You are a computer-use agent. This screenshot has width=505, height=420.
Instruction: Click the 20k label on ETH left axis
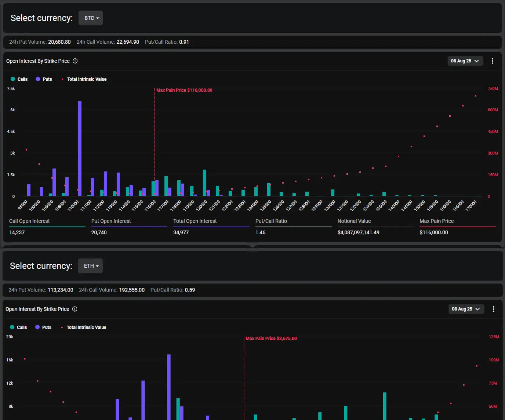point(10,337)
